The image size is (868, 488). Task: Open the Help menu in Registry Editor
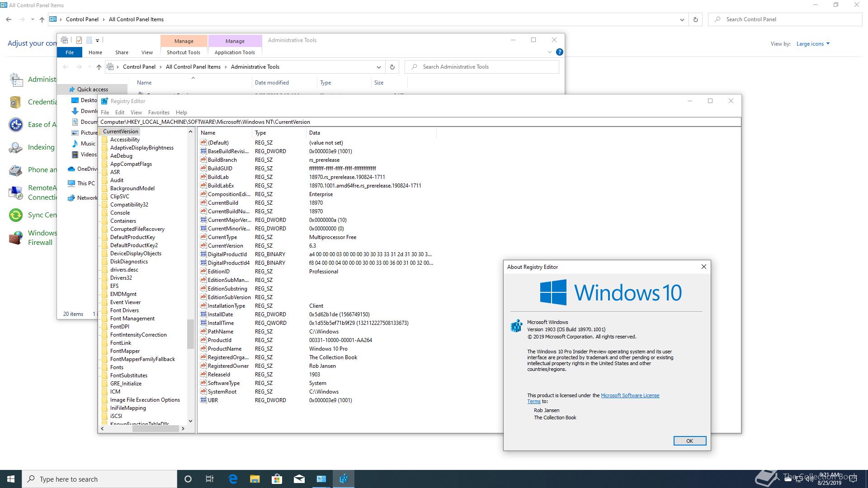[181, 113]
